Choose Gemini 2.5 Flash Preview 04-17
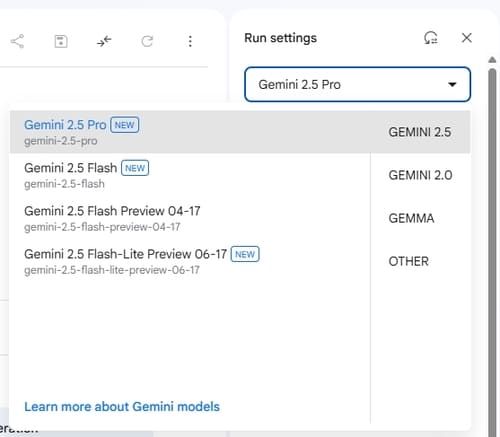The height and width of the screenshot is (437, 500). point(190,218)
